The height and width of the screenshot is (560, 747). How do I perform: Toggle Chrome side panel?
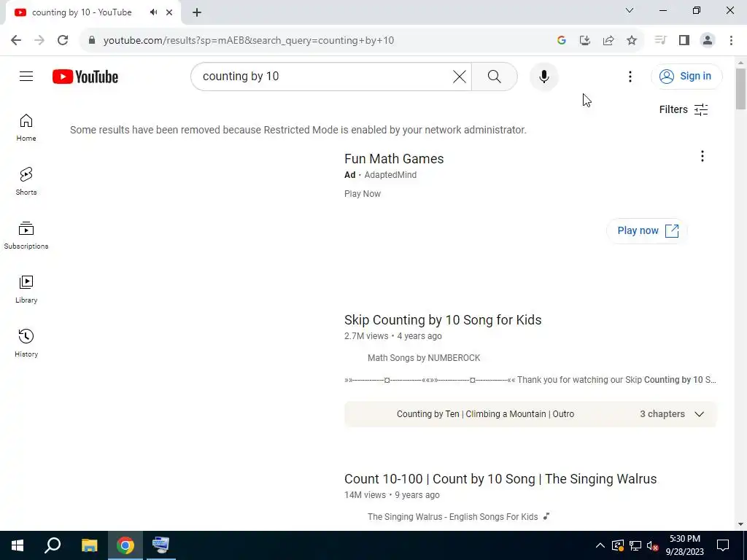tap(684, 41)
